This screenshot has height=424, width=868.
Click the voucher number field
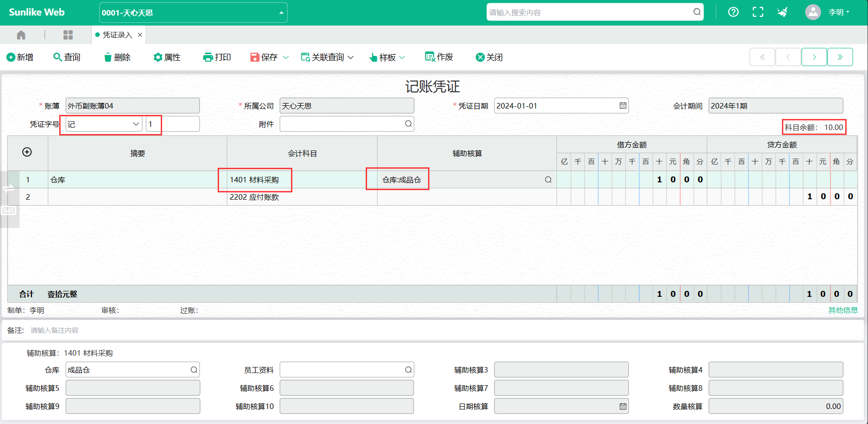(x=173, y=124)
